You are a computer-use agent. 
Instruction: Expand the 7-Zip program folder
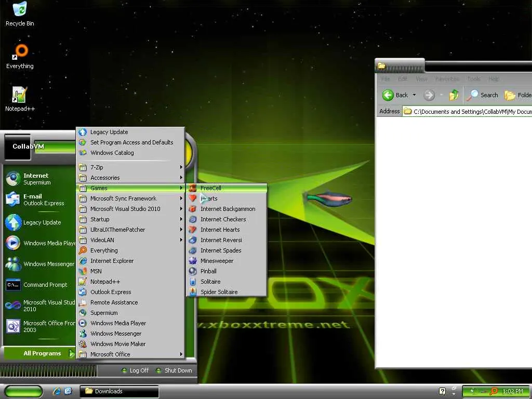[130, 167]
